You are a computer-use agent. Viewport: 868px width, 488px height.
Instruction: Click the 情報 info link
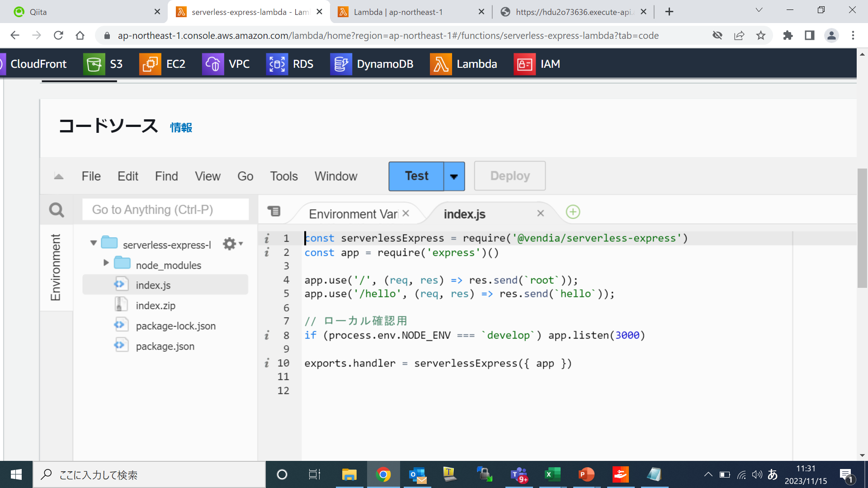tap(181, 128)
